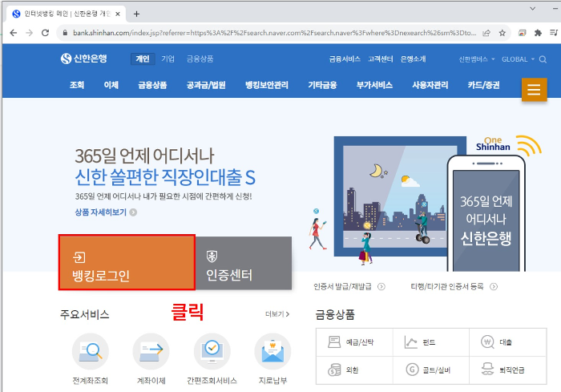
Task: Select 펀드 chart icon
Action: 410,342
